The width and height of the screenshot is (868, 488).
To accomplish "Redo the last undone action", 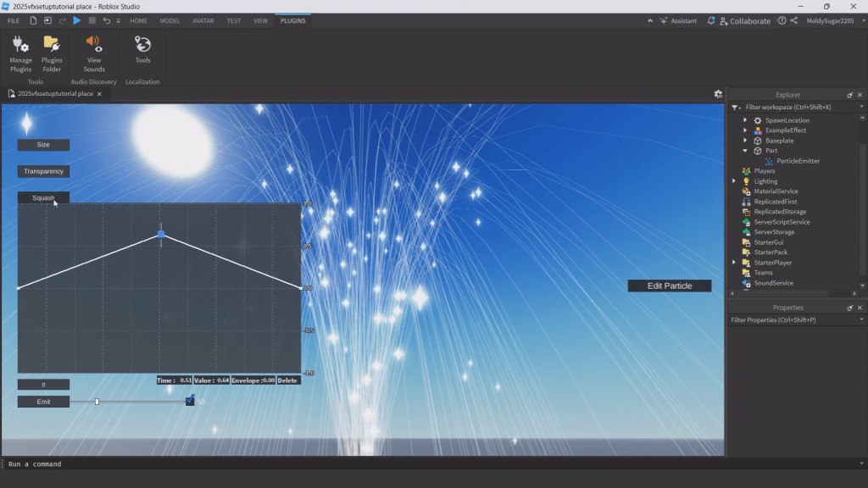I will (63, 20).
